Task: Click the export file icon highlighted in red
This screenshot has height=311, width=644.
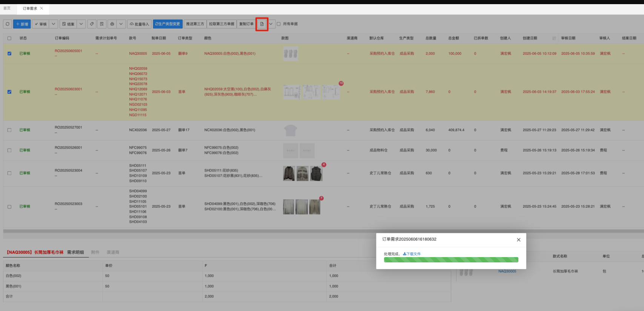Action: pos(262,24)
